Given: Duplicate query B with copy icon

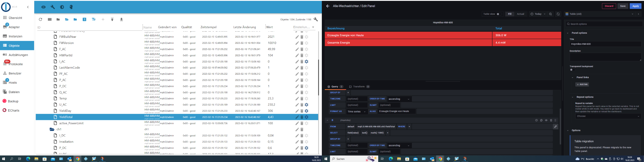Looking at the screenshot, I should pos(541,121).
